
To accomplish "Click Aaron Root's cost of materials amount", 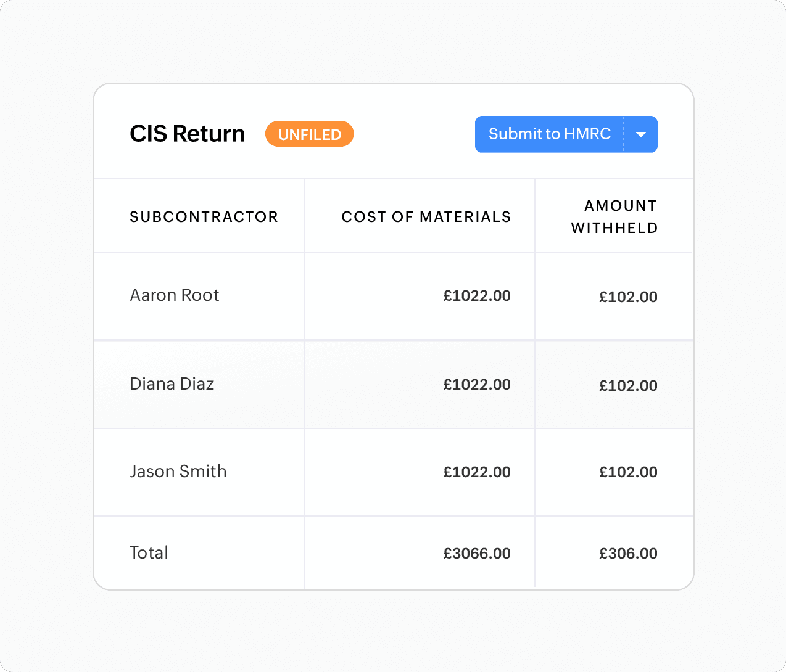I will coord(477,296).
